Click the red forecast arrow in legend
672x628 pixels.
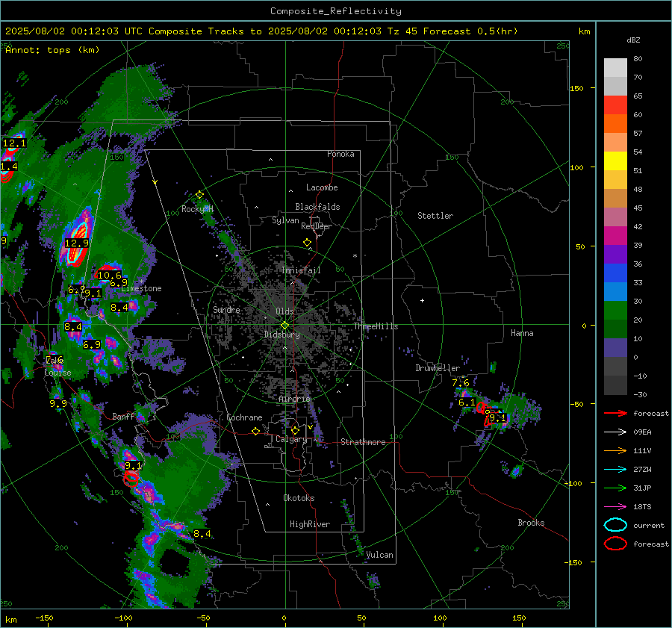[615, 413]
